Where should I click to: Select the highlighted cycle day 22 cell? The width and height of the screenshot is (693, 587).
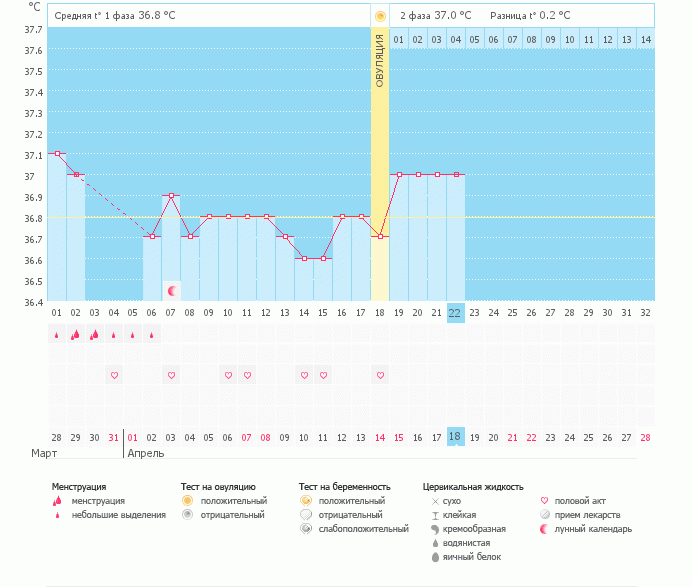(455, 312)
